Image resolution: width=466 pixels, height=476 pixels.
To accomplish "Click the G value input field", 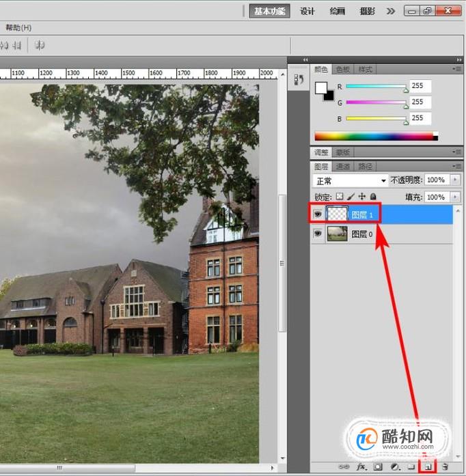I will (x=420, y=102).
